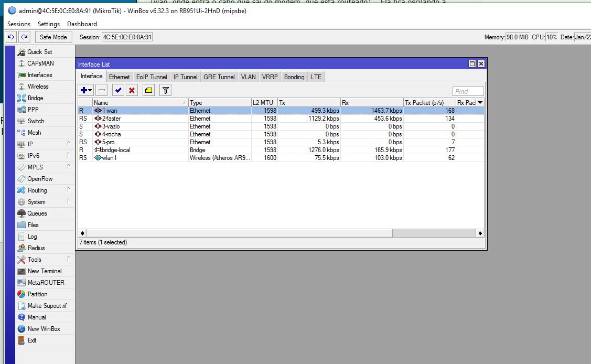Add comment with yellow note button
The width and height of the screenshot is (591, 364).
(149, 90)
